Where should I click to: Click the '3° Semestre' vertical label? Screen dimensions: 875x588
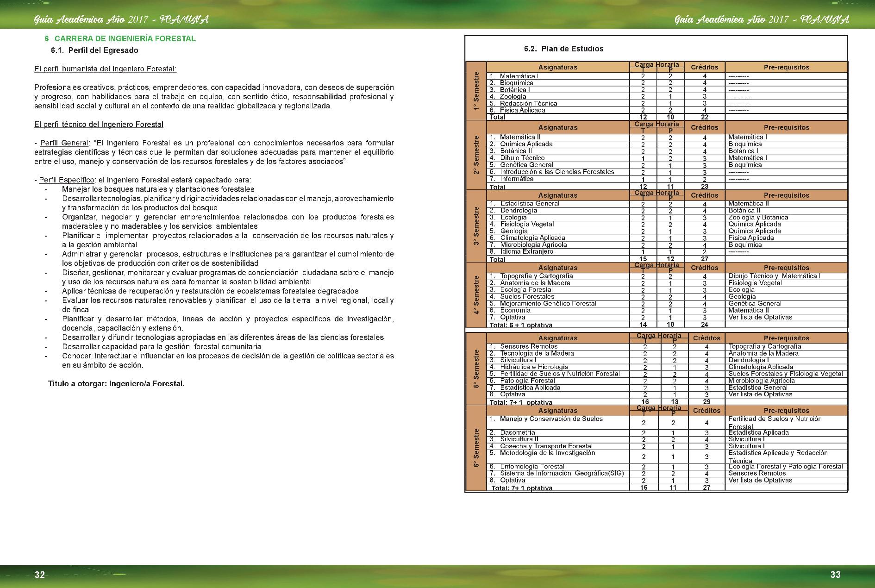(x=475, y=226)
